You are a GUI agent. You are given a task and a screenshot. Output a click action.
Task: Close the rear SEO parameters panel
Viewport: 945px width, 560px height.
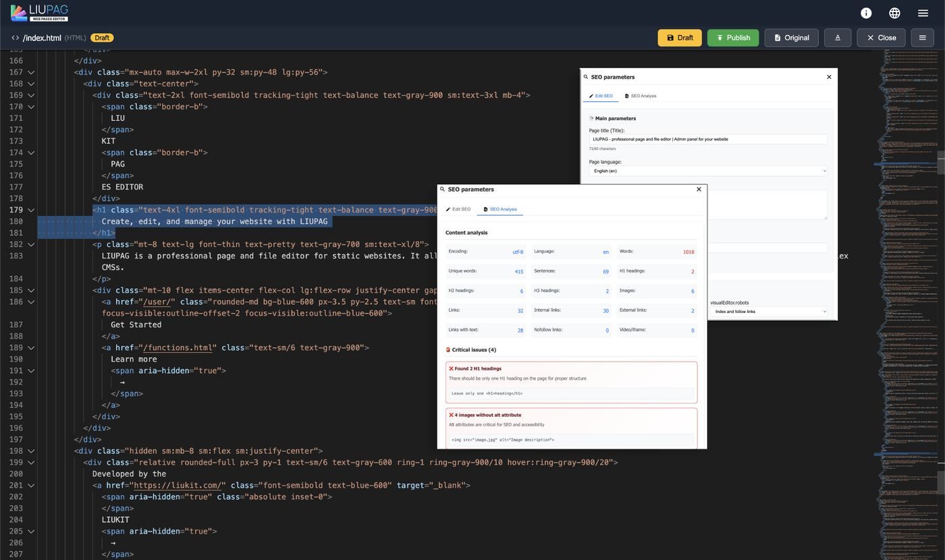(829, 77)
